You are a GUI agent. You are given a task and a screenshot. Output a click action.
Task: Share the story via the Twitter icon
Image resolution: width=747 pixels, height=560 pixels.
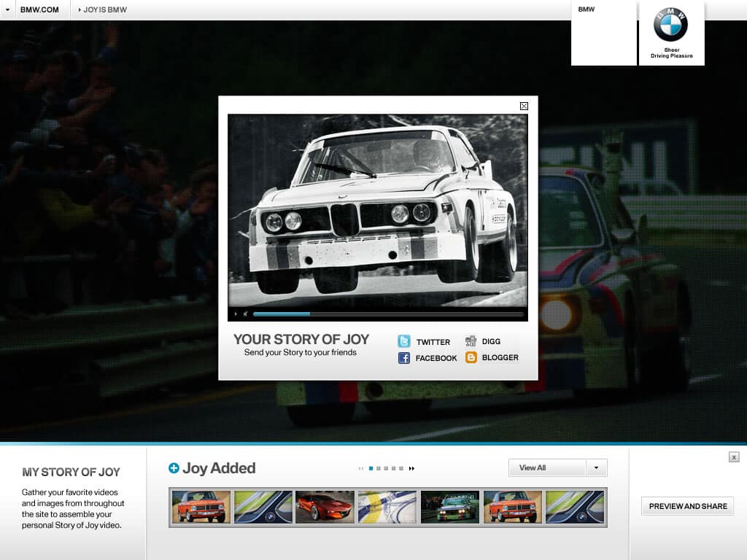tap(403, 341)
